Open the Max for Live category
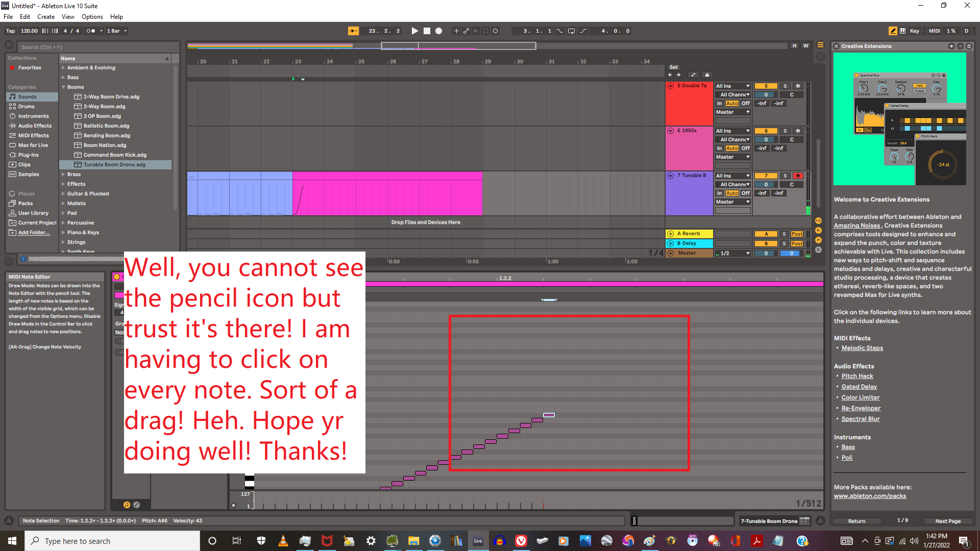The height and width of the screenshot is (551, 980). [33, 145]
